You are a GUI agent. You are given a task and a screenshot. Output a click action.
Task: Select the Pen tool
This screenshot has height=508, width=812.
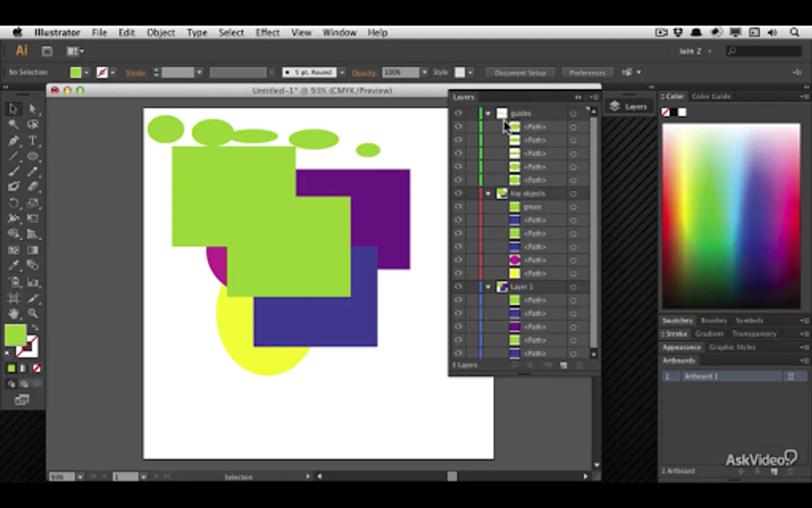pos(14,141)
